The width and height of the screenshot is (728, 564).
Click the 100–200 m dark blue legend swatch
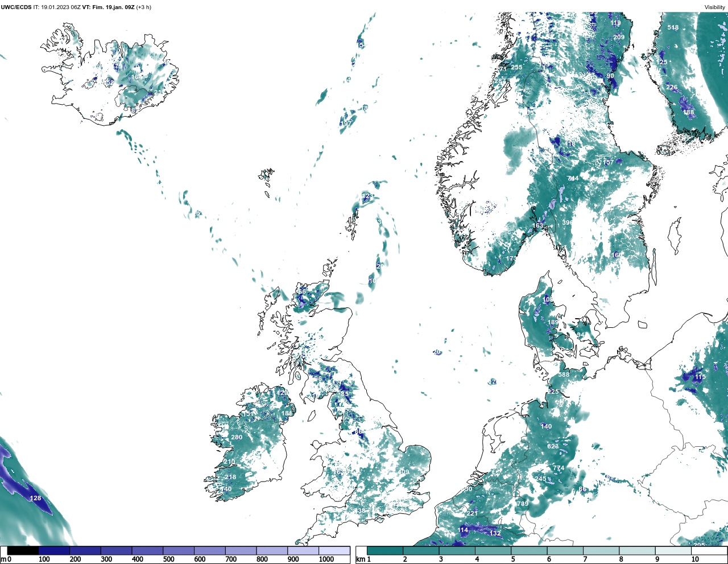pos(54,550)
